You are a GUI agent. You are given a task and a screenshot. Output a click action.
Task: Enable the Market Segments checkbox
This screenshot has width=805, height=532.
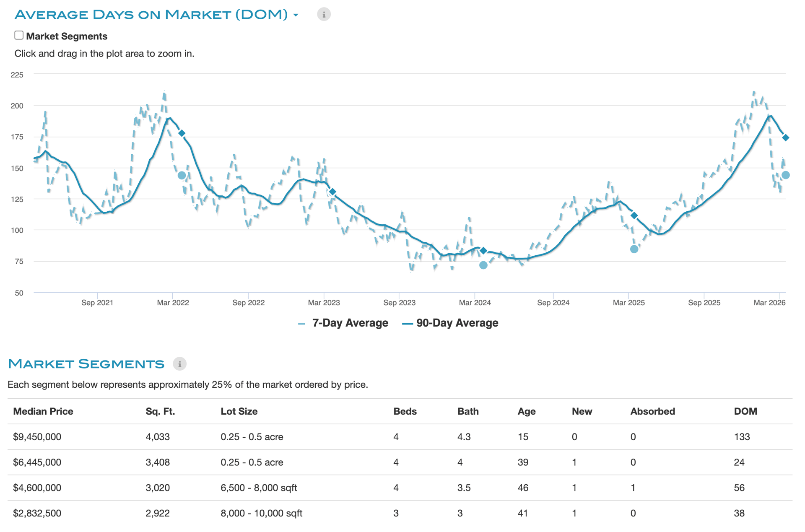pos(19,35)
